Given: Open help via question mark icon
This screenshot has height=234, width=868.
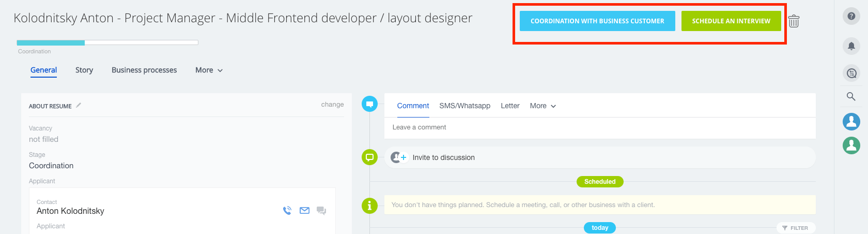Looking at the screenshot, I should click(x=851, y=16).
